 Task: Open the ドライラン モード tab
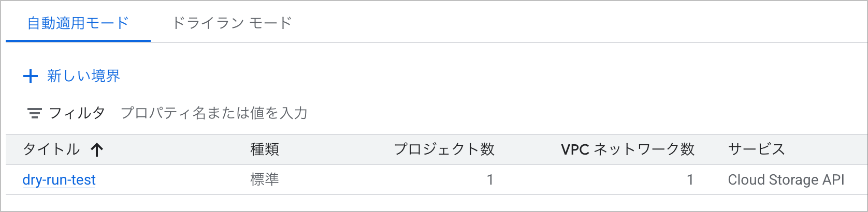[232, 23]
